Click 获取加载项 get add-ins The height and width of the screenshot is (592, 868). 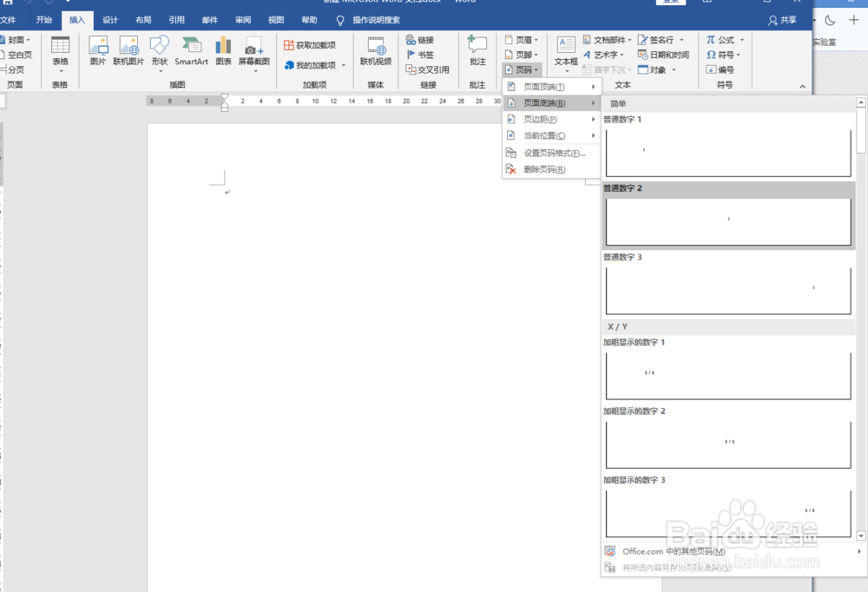point(310,45)
